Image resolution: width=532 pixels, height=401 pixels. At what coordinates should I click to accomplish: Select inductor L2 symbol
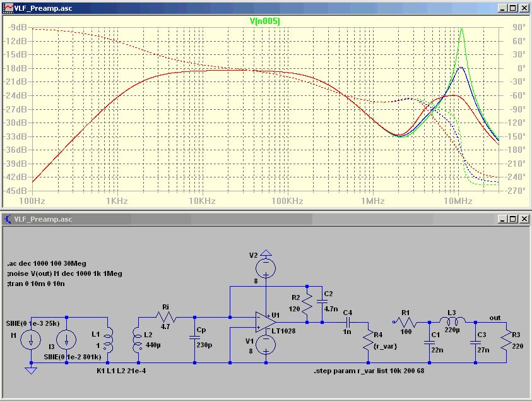[138, 340]
